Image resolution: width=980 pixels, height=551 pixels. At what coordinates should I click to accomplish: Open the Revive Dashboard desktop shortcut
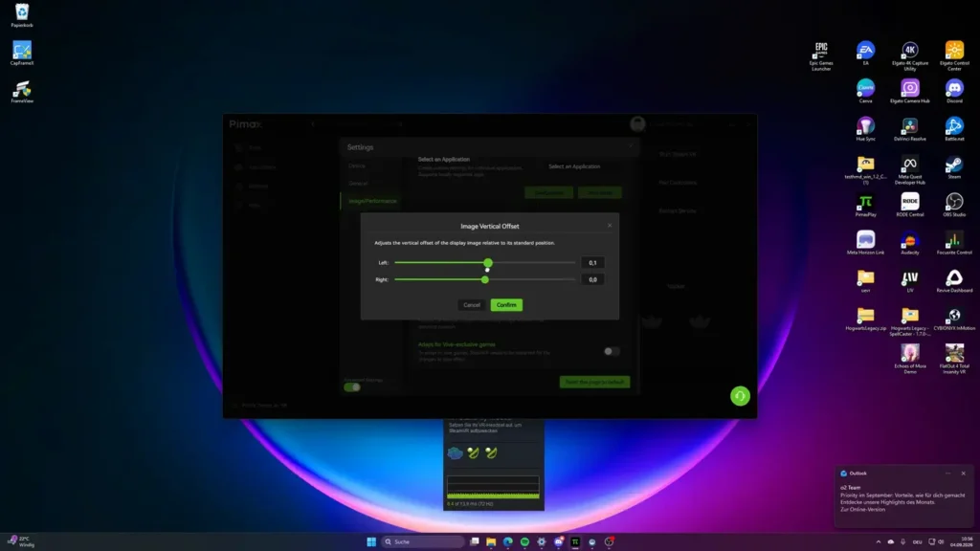click(x=954, y=281)
